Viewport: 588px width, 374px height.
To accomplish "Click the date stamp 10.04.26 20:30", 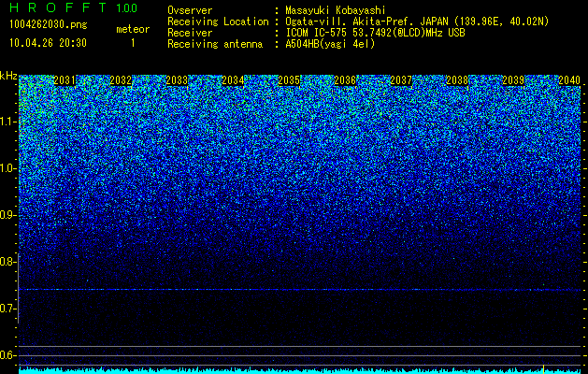I will click(48, 43).
